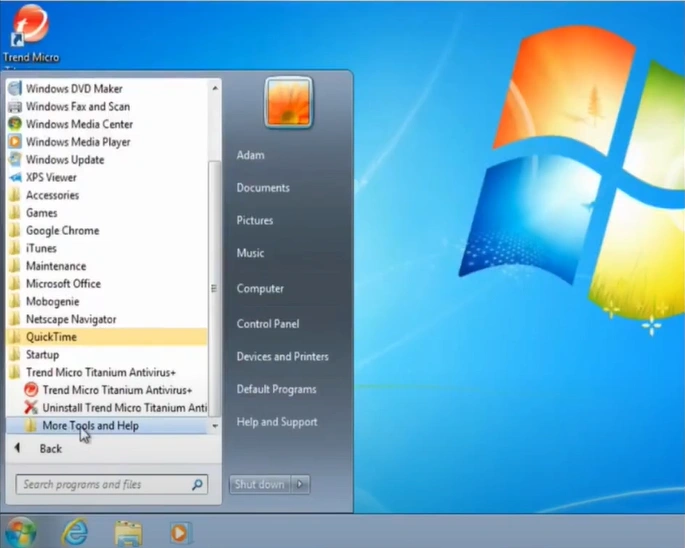
Task: Click the search magnifier icon
Action: (197, 484)
